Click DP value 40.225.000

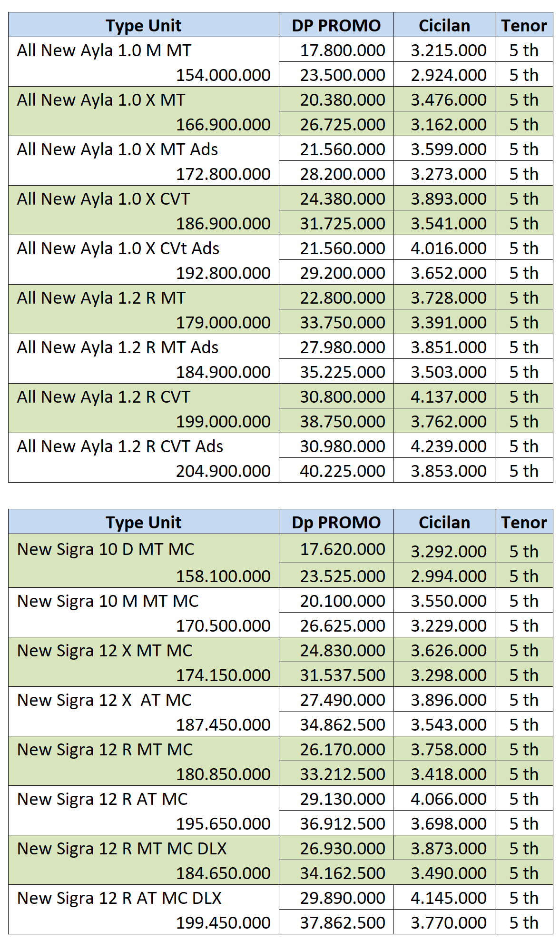click(x=342, y=471)
